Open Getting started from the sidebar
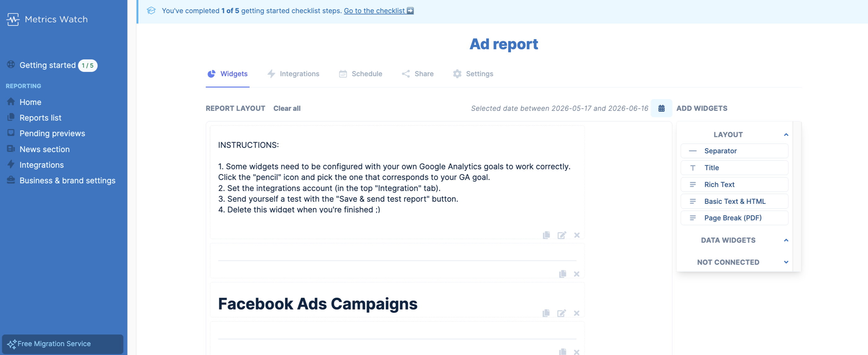This screenshot has height=355, width=868. pyautogui.click(x=47, y=65)
